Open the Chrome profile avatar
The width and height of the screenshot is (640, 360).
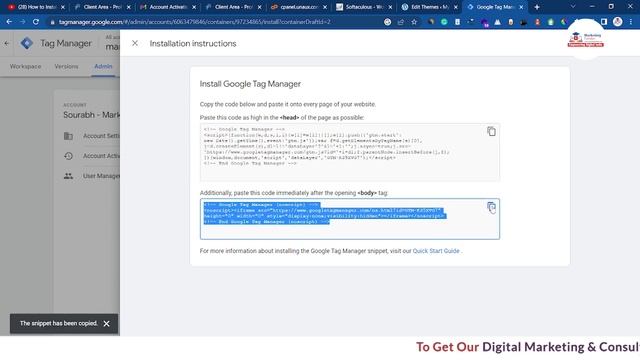point(618,22)
